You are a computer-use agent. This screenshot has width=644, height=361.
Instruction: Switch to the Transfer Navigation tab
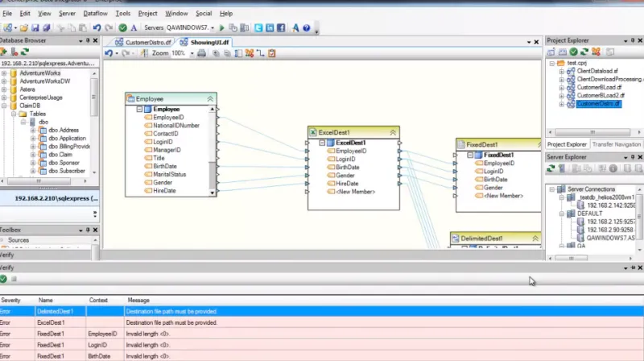(x=616, y=144)
